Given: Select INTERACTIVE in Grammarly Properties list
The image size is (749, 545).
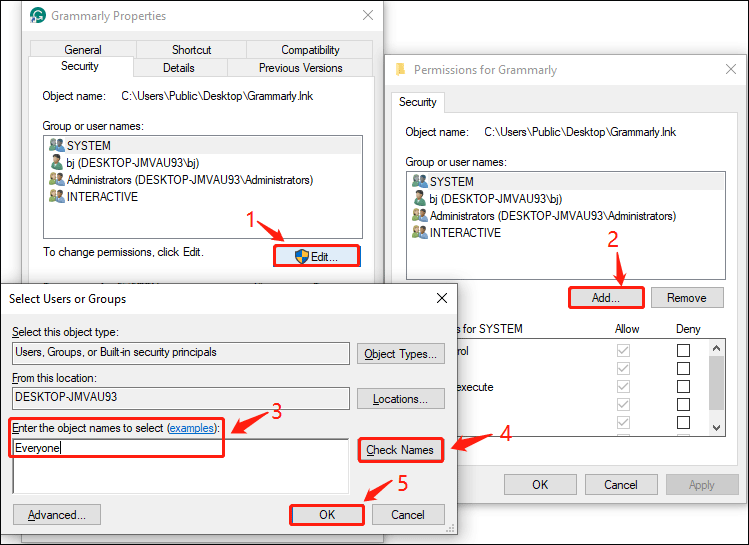Looking at the screenshot, I should pos(203,196).
